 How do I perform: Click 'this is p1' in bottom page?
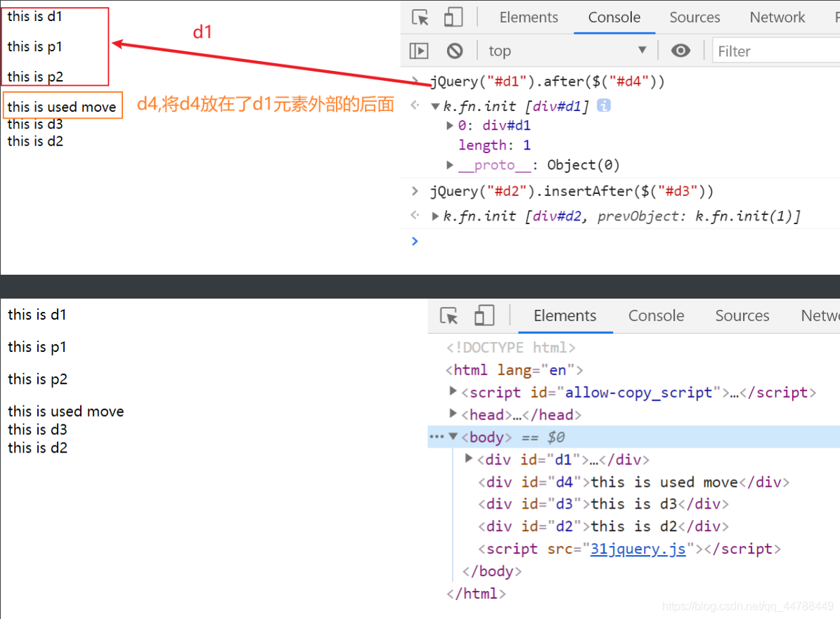(37, 347)
